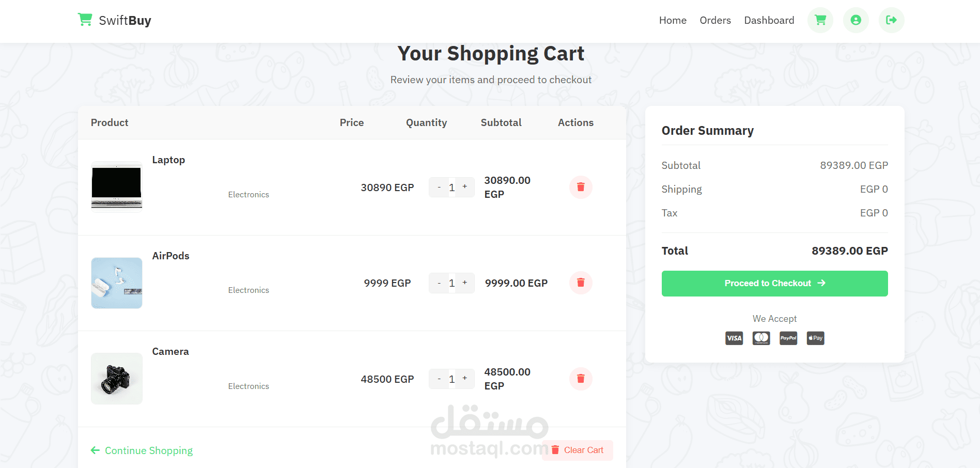Follow the Continue Shopping link

pyautogui.click(x=142, y=450)
